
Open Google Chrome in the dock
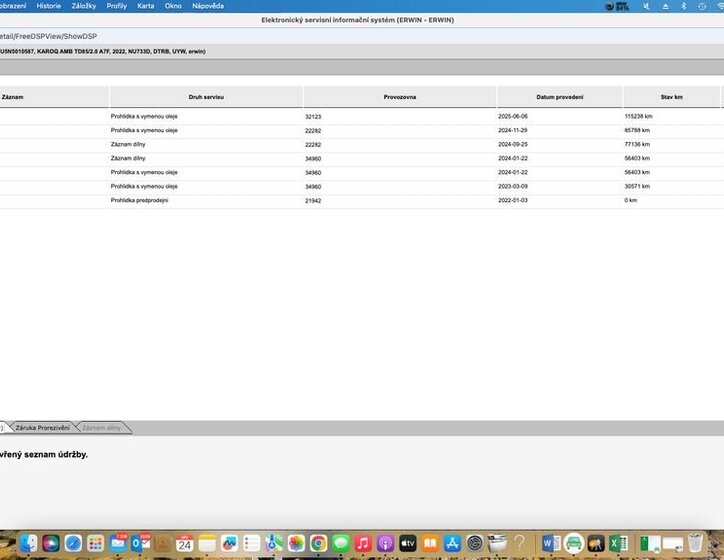pos(318,543)
